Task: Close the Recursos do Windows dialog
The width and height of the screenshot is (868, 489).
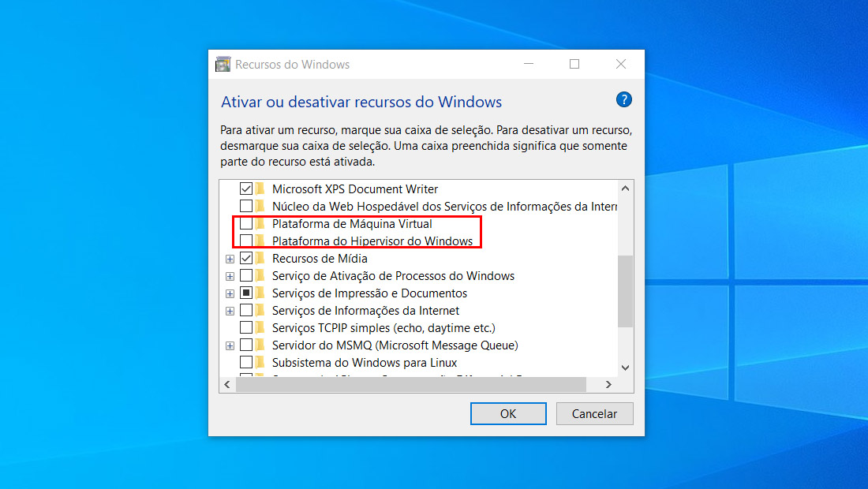Action: click(621, 64)
